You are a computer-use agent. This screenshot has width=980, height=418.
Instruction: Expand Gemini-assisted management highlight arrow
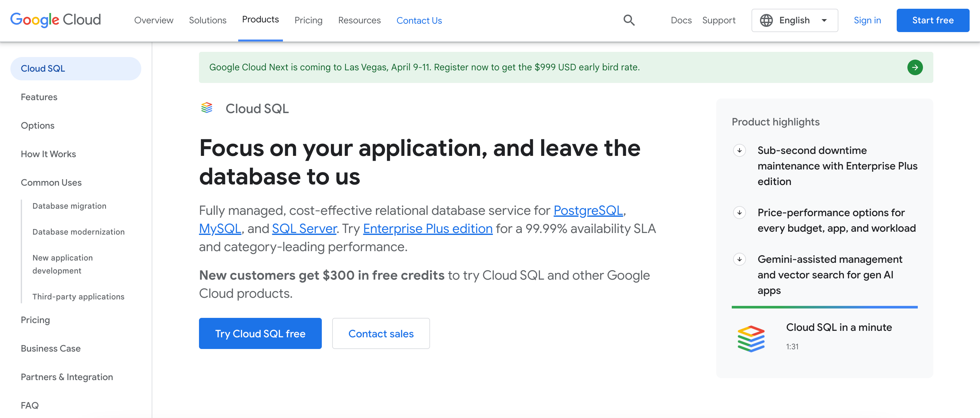(739, 259)
